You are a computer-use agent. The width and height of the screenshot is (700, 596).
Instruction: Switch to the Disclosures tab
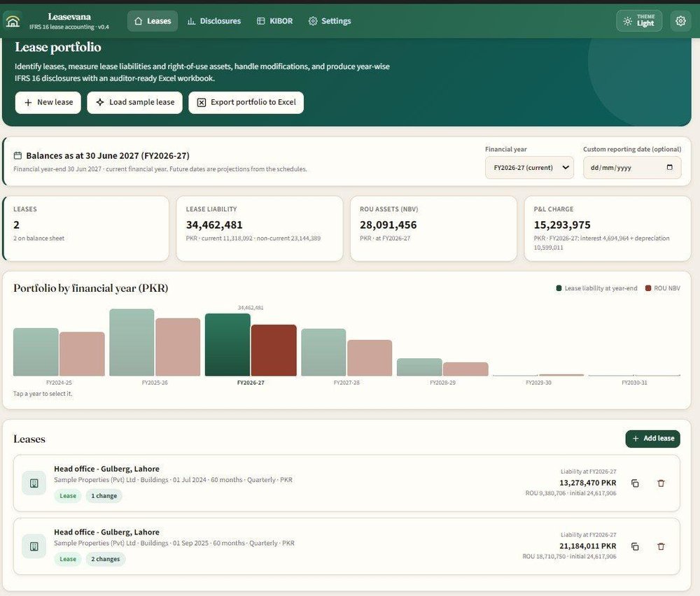213,21
